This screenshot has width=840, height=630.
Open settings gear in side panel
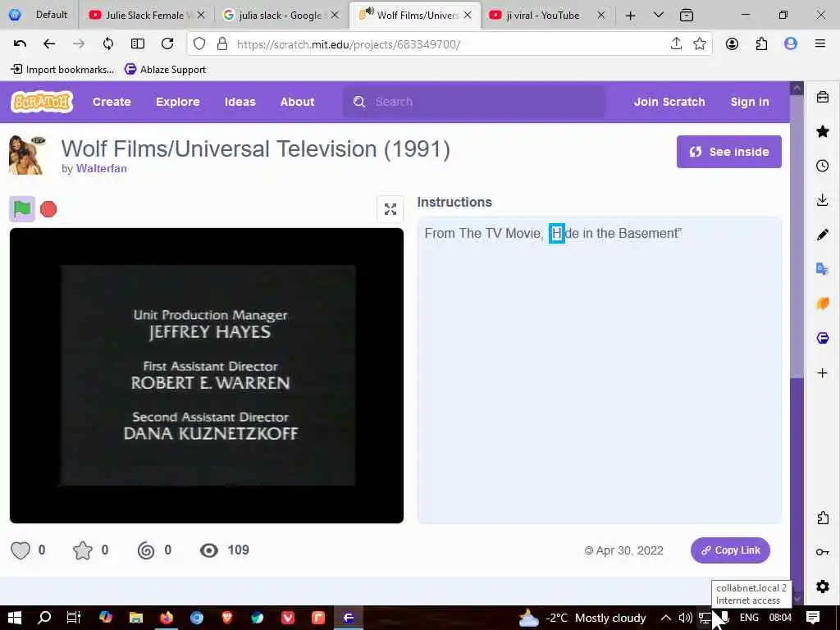click(823, 587)
